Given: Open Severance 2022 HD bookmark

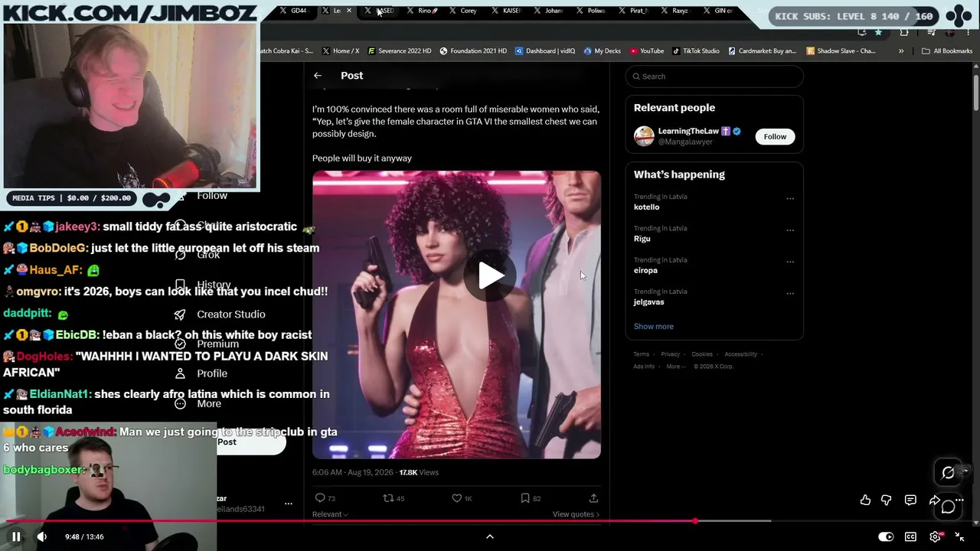Looking at the screenshot, I should 399,51.
